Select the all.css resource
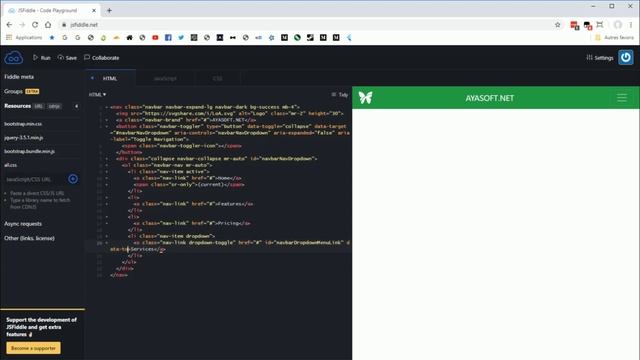Viewport: 640px width, 360px height. point(11,165)
